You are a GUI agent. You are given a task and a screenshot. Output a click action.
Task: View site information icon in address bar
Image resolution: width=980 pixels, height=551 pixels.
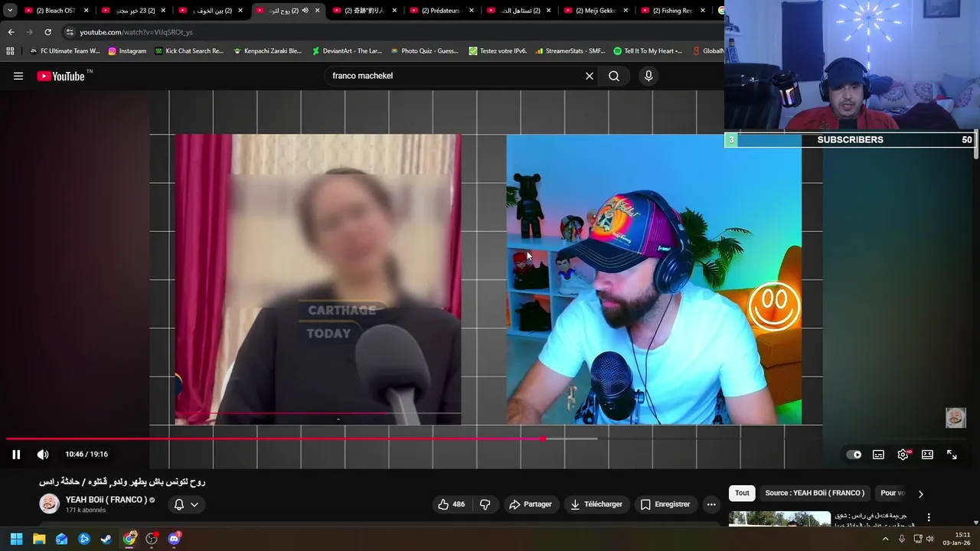70,32
